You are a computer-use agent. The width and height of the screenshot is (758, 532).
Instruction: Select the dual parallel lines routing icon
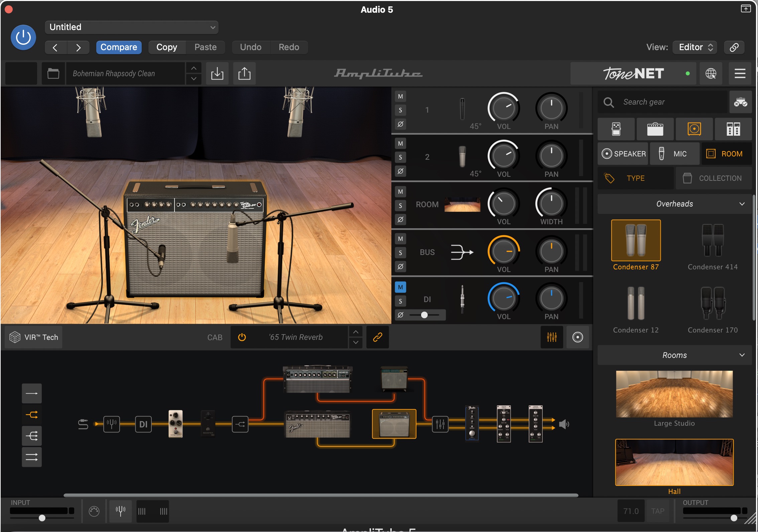click(32, 457)
